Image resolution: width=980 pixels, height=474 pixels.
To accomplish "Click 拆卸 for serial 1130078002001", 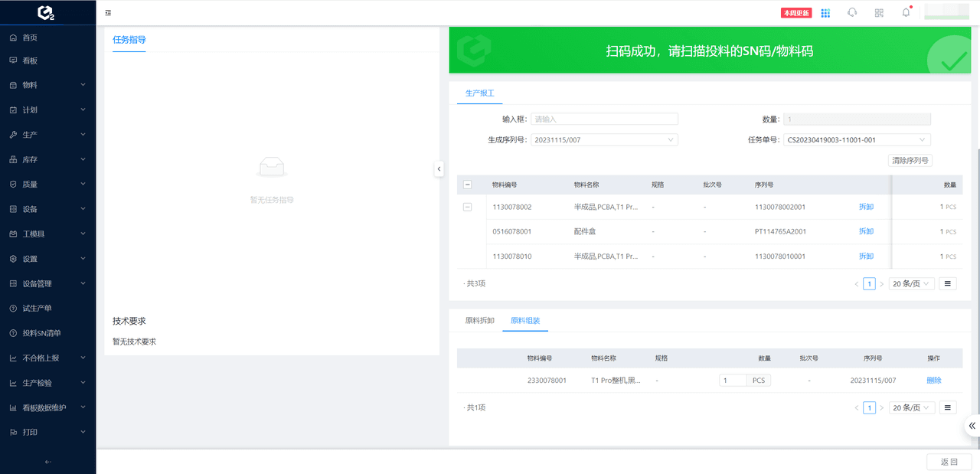I will coord(866,207).
